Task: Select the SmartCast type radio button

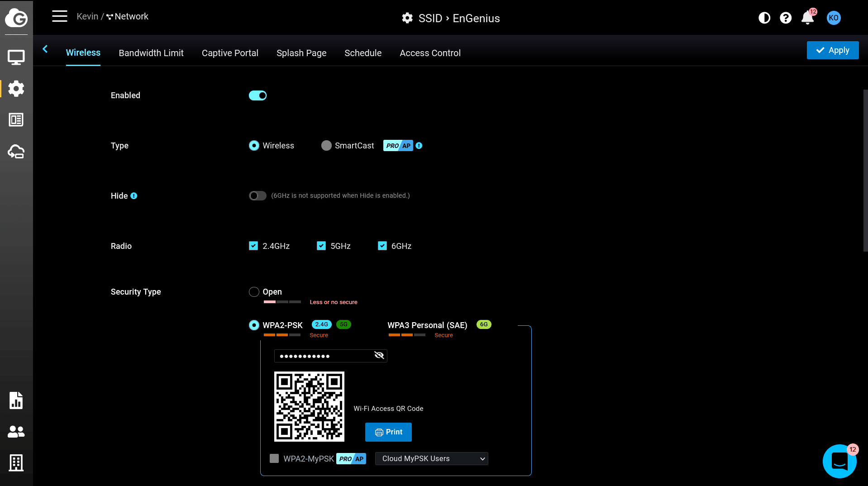Action: (x=326, y=145)
